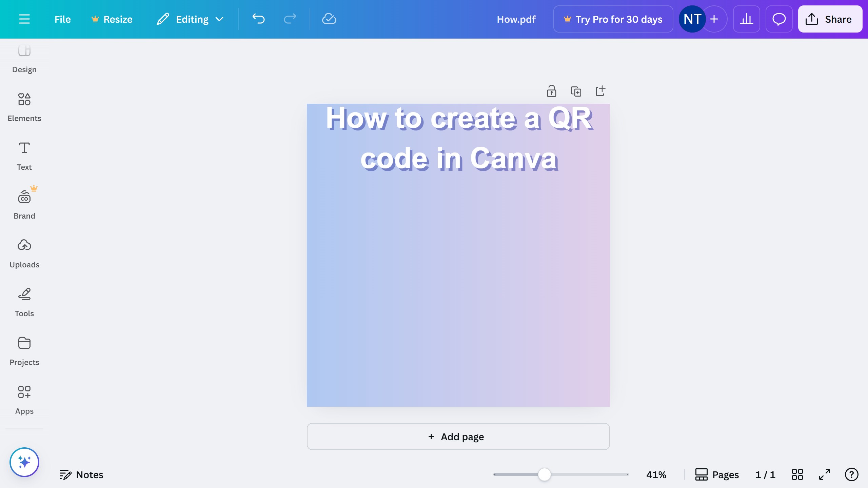Open the Canva AI assistant
This screenshot has width=868, height=488.
point(24,462)
